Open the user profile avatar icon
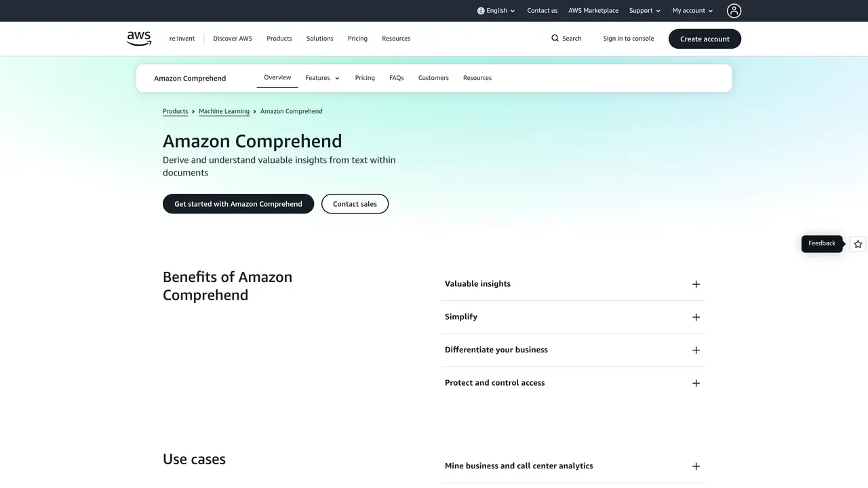 click(x=734, y=11)
